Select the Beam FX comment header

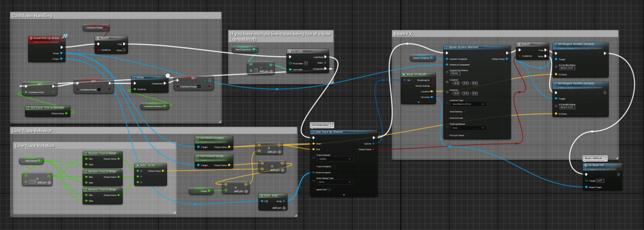coord(403,34)
